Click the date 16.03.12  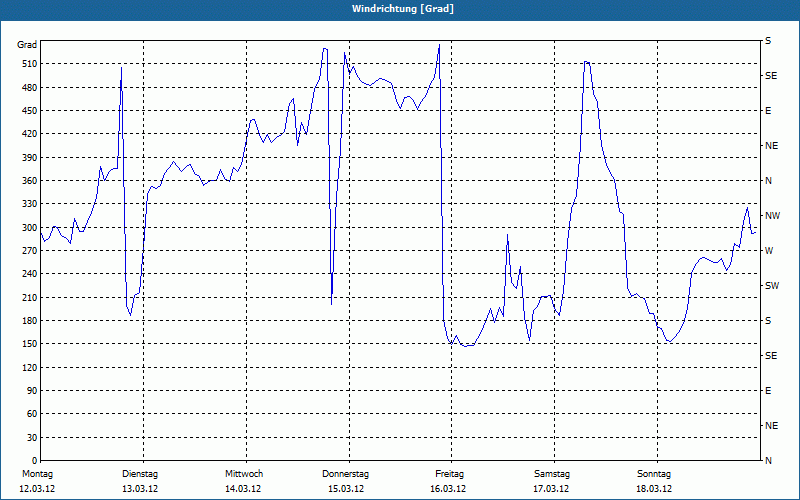(x=448, y=489)
